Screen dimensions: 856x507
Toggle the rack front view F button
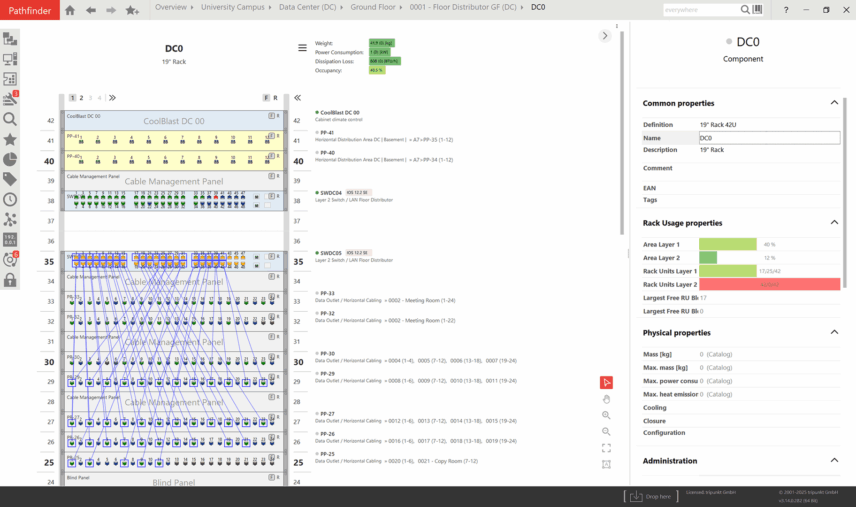coord(266,98)
